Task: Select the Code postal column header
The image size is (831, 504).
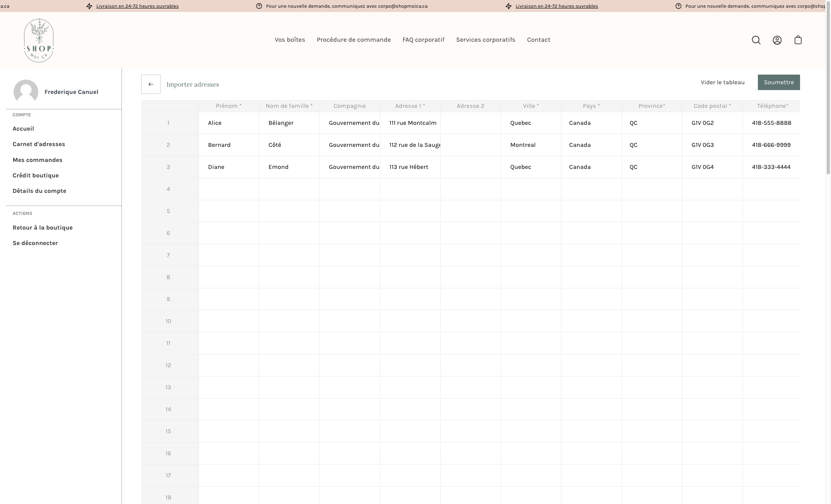Action: tap(712, 106)
